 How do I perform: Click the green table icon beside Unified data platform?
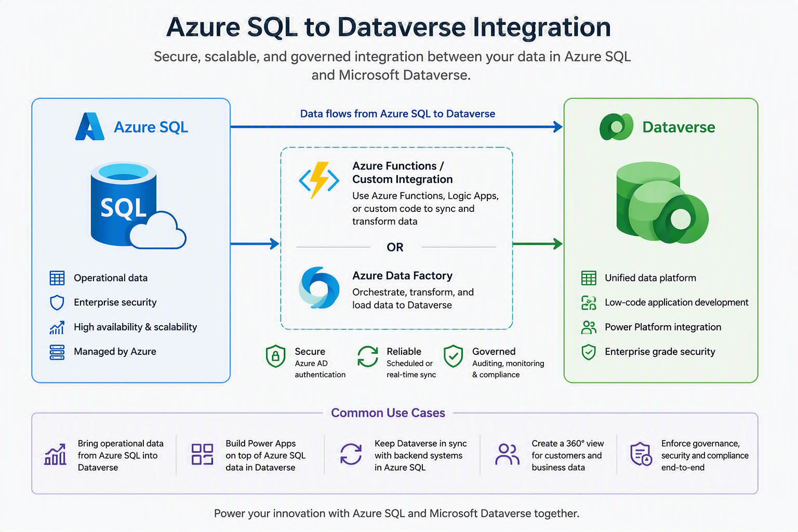point(589,278)
